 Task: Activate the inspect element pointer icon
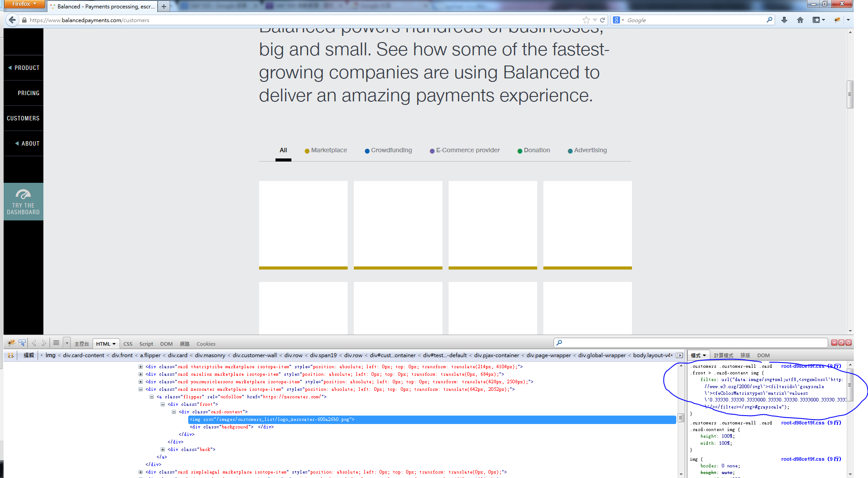tap(22, 343)
